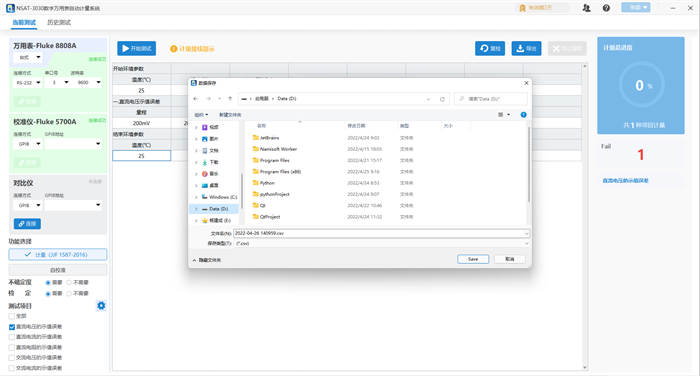Expand the Windows (C:) tree node

196,197
